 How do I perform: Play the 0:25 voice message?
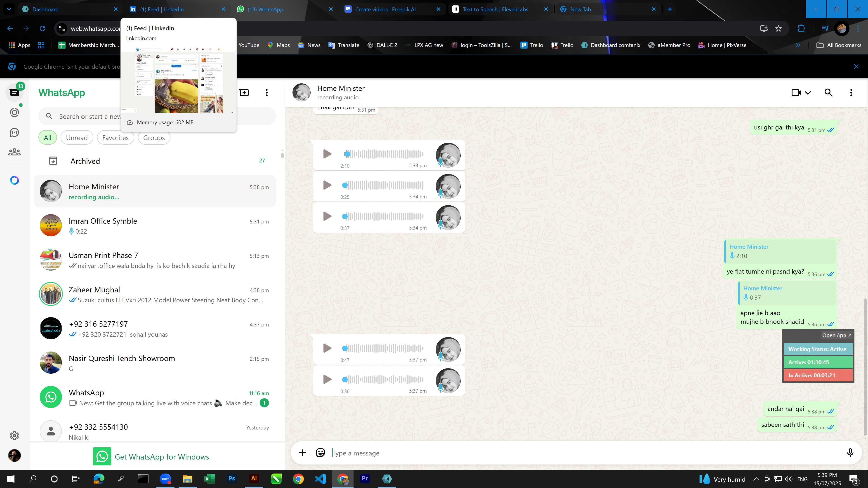tap(327, 185)
